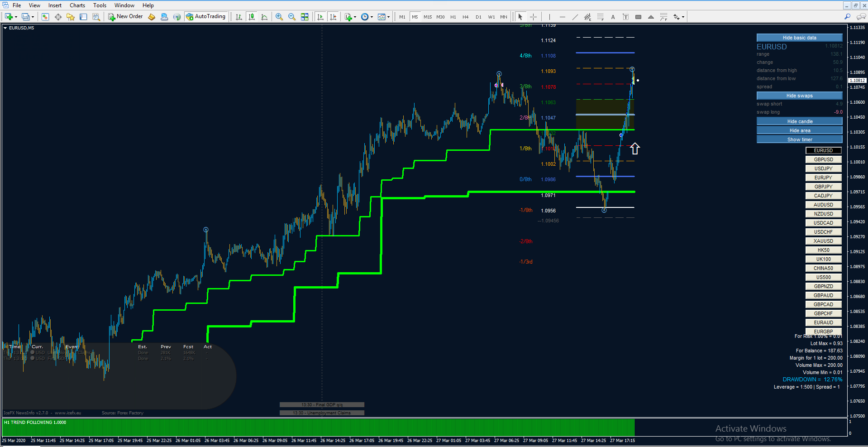
Task: Open the Insert menu
Action: click(x=55, y=5)
